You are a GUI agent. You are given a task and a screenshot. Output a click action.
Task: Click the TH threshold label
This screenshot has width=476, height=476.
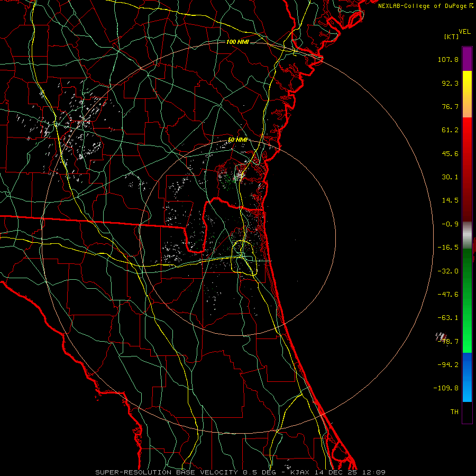point(454,412)
